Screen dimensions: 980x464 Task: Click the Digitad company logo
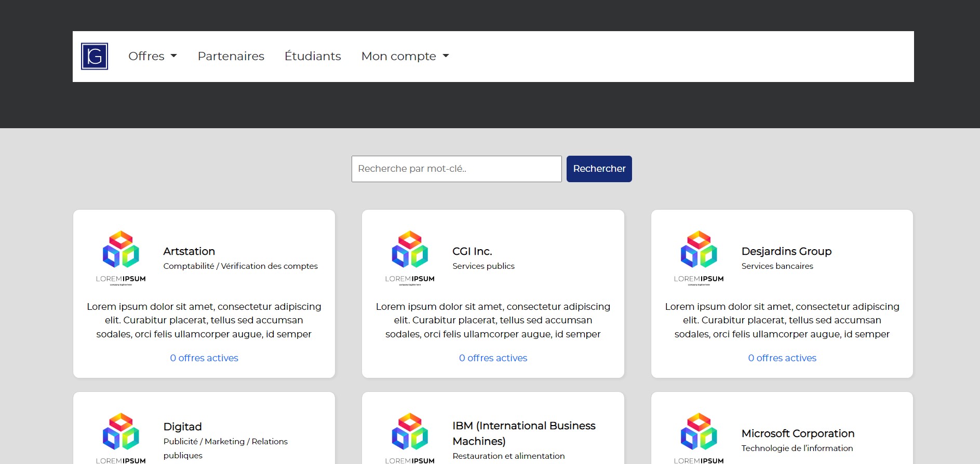pyautogui.click(x=121, y=437)
